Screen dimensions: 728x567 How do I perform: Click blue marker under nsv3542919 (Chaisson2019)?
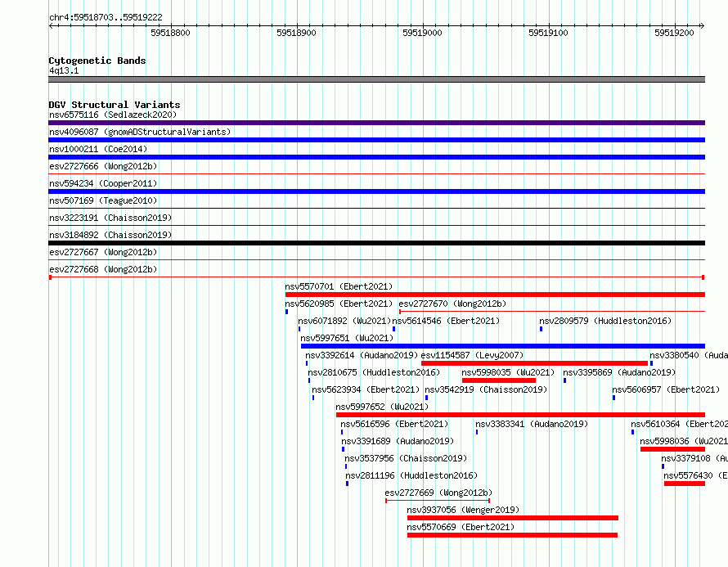coord(426,398)
